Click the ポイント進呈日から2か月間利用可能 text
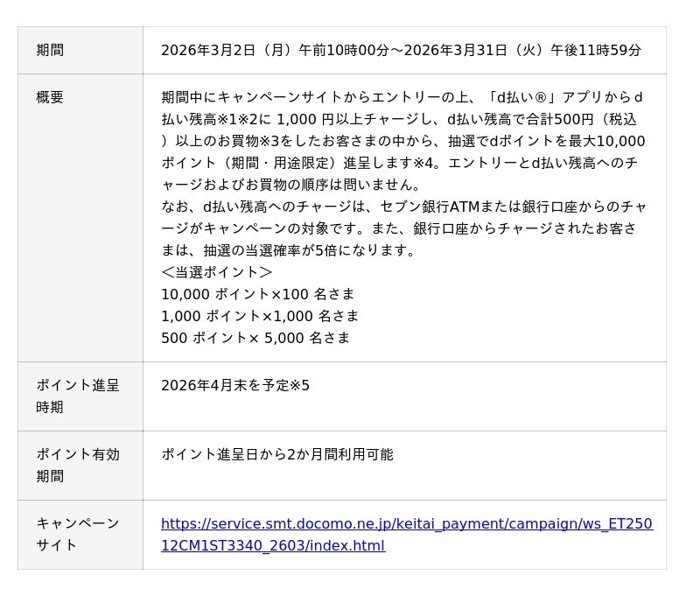Screen dimensions: 700x596 click(x=277, y=454)
